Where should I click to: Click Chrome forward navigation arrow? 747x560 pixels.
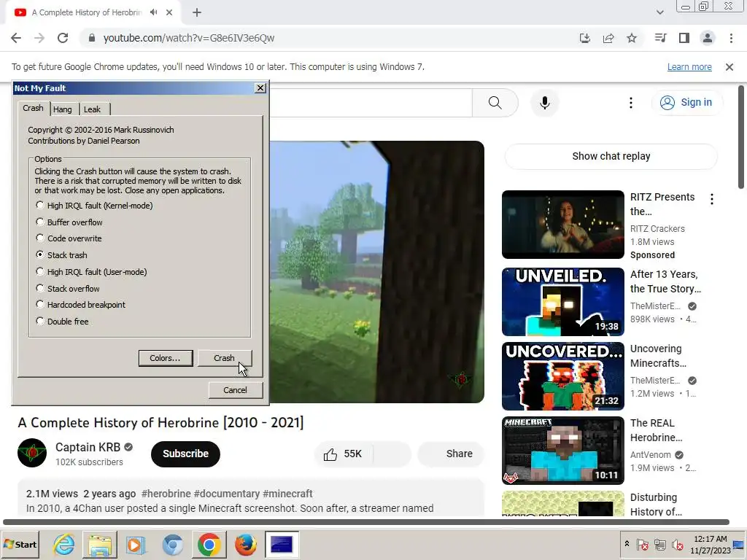coord(39,38)
